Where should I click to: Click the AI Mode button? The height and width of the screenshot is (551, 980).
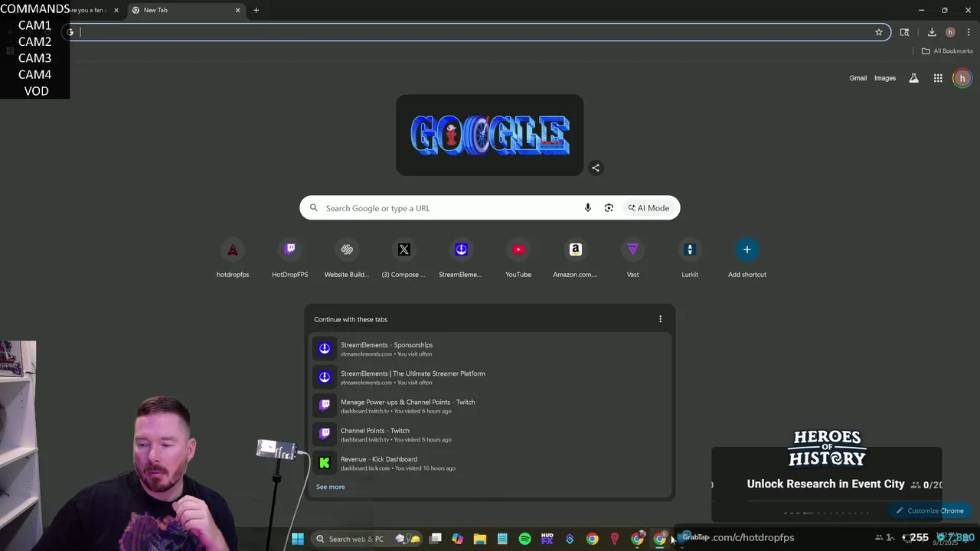coord(649,208)
